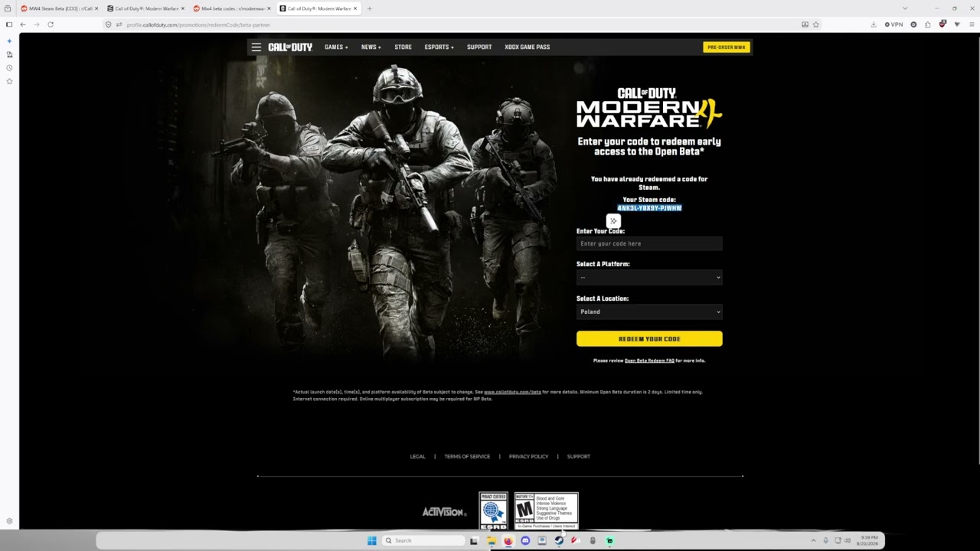Go back with browser back arrow
The width and height of the screenshot is (980, 551).
pos(22,24)
